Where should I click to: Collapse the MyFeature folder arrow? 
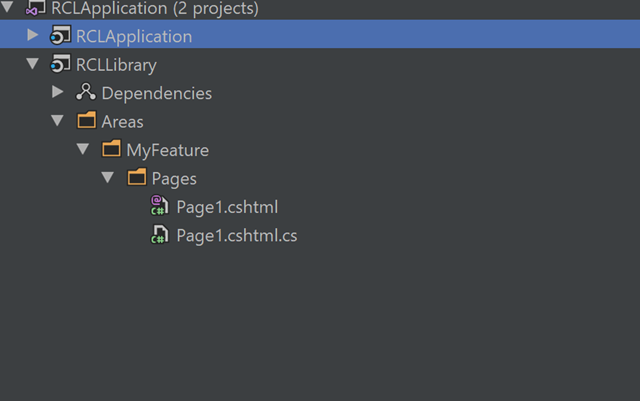83,149
